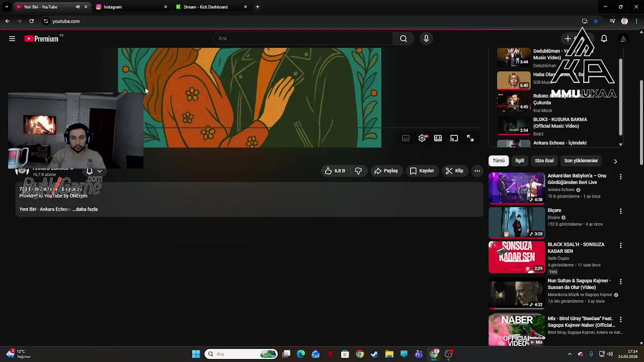Play Ankara'dan Babylon'a thumbnail

pos(517,188)
